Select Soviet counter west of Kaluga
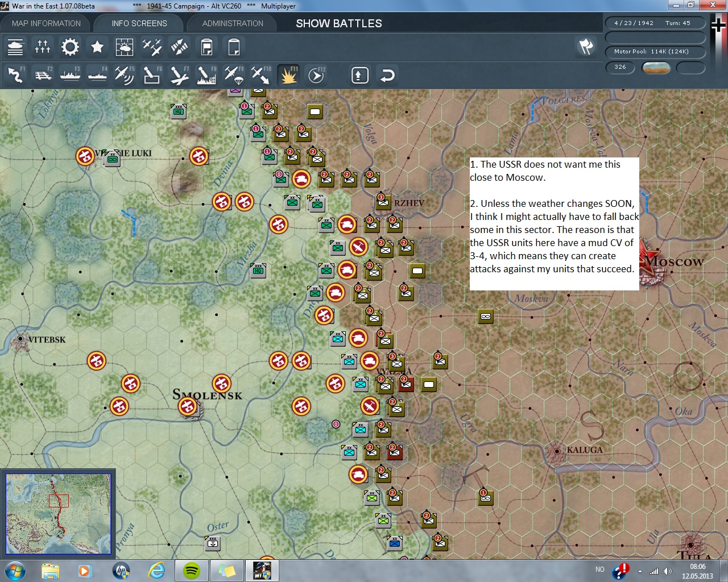This screenshot has height=582, width=728. click(485, 497)
